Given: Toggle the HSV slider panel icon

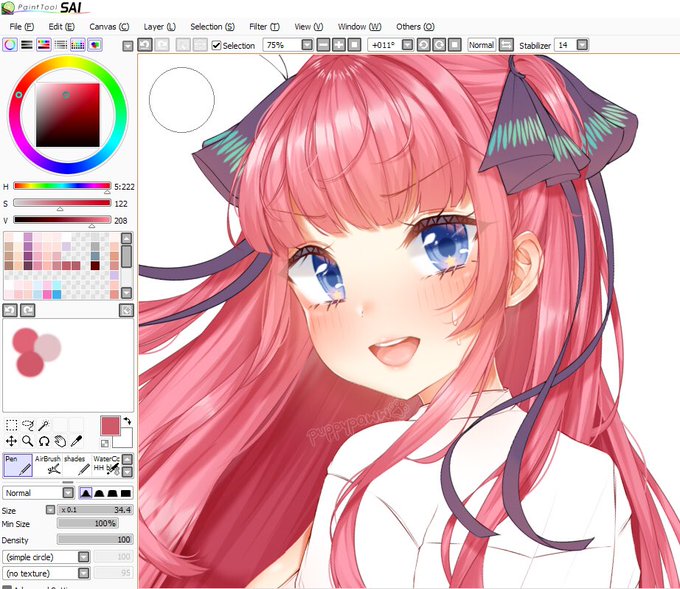Looking at the screenshot, I should point(44,45).
